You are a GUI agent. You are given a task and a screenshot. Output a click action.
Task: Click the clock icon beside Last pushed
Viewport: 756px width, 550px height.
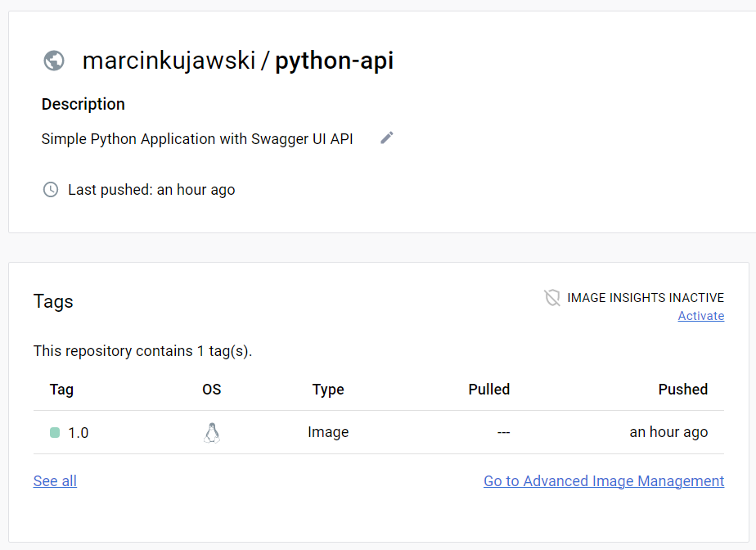[51, 190]
